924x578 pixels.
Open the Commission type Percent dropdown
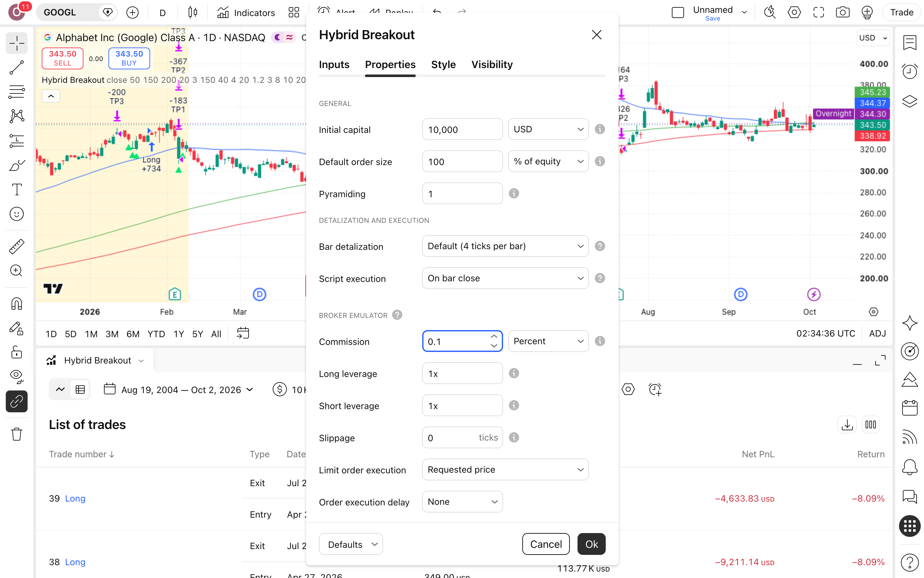click(548, 341)
